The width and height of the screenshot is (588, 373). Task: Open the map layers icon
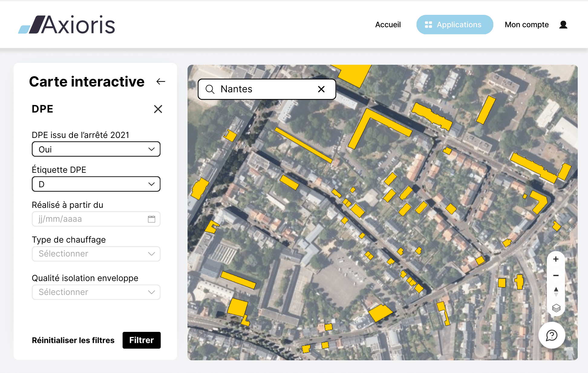pyautogui.click(x=556, y=308)
